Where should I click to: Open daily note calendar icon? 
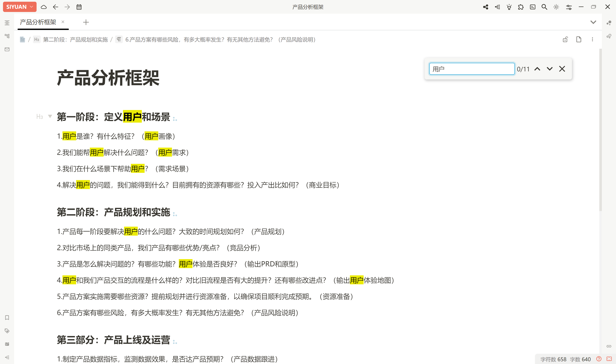pyautogui.click(x=79, y=7)
